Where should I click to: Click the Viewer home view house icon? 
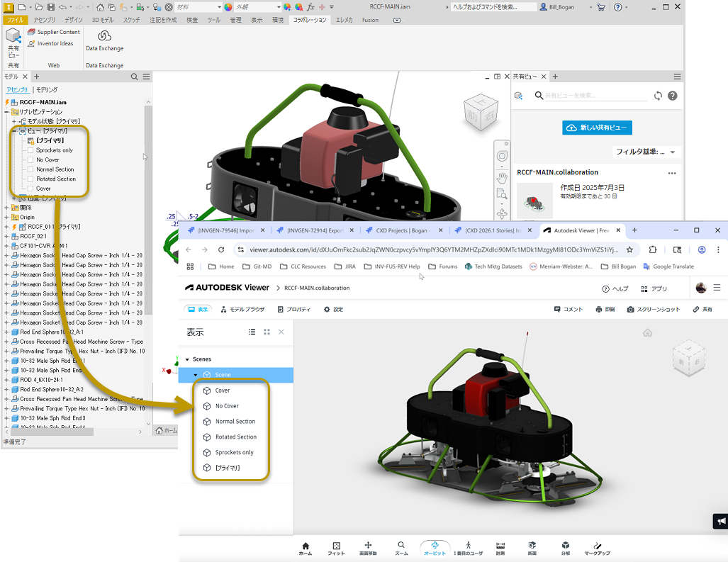648,332
